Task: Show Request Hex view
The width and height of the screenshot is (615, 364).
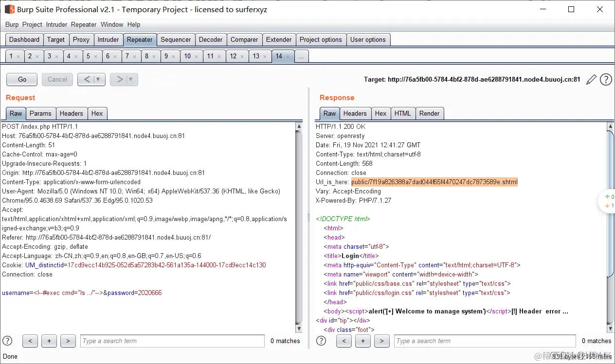Action: tap(97, 113)
